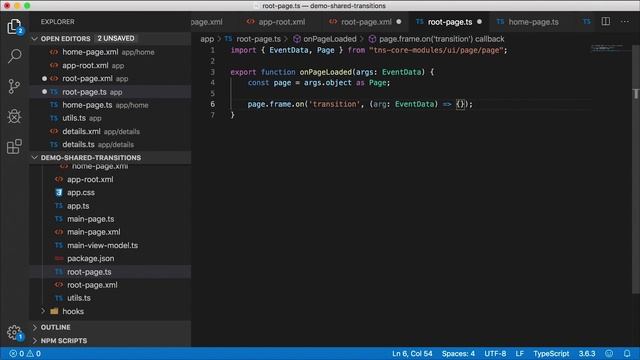640x360 pixels.
Task: Select the root-page.ts editor tab
Action: coord(449,22)
